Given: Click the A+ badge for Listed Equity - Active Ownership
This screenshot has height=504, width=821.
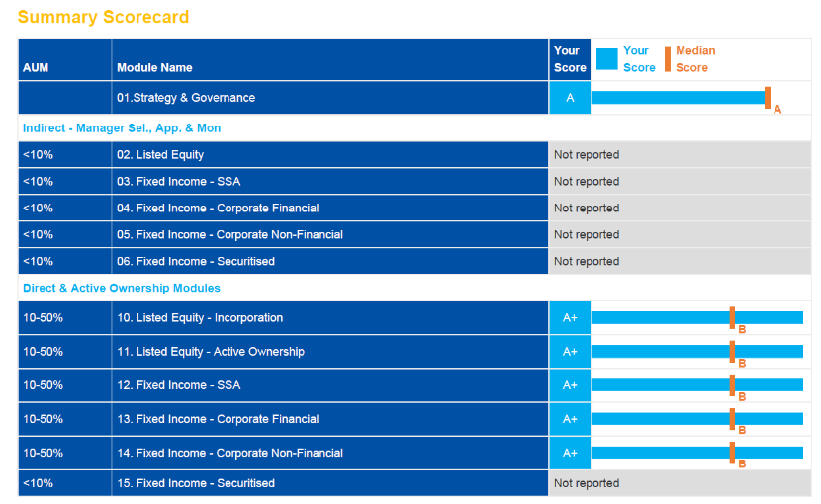Looking at the screenshot, I should [x=570, y=352].
